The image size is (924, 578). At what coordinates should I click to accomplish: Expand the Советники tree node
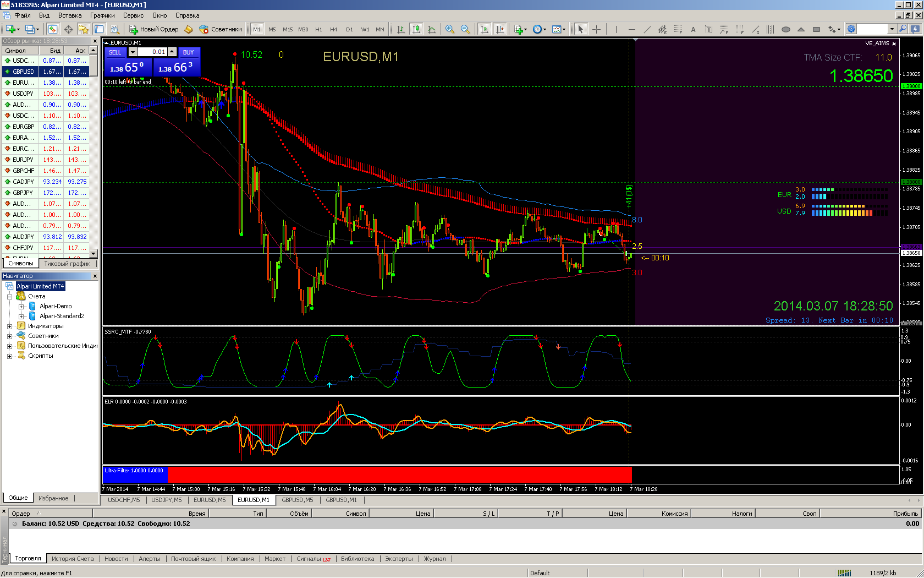pyautogui.click(x=9, y=336)
